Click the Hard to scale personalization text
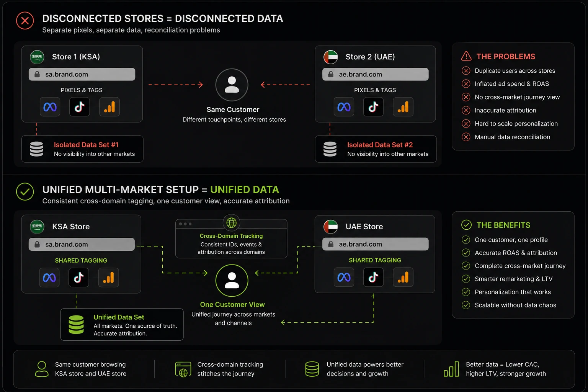Screen dimensions: 588x392 coord(516,124)
